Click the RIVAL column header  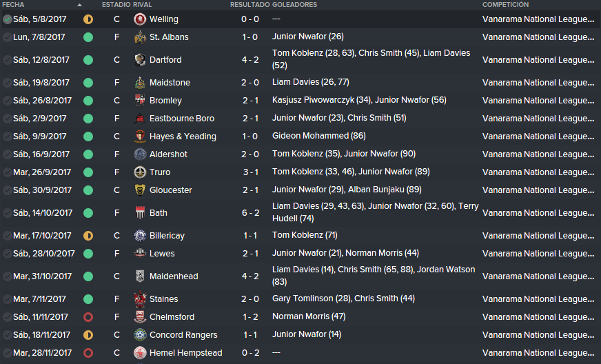point(142,5)
